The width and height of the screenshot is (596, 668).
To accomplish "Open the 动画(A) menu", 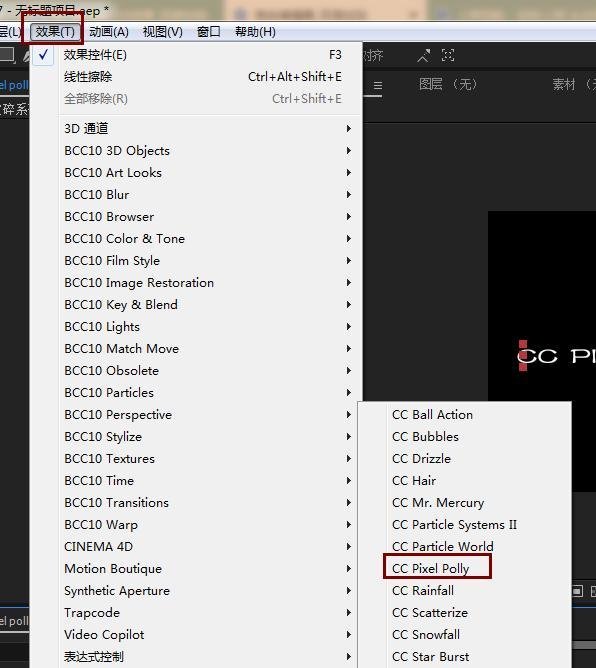I will tap(109, 32).
